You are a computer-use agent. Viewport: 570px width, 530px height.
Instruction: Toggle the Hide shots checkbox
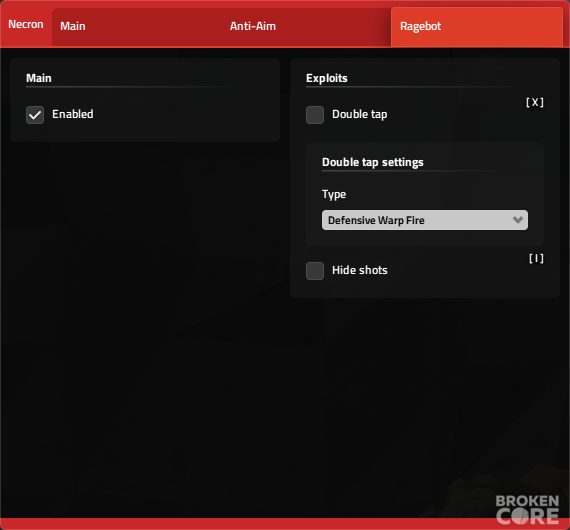point(315,271)
